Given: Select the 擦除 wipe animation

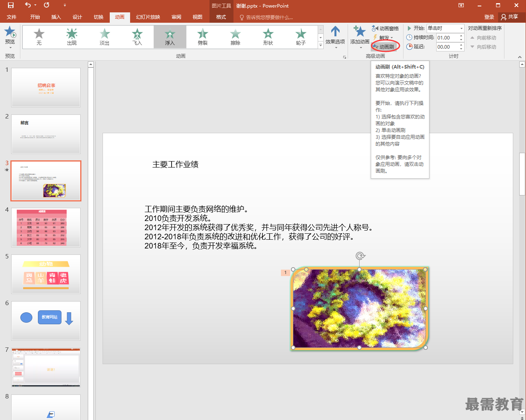Looking at the screenshot, I should pos(235,37).
